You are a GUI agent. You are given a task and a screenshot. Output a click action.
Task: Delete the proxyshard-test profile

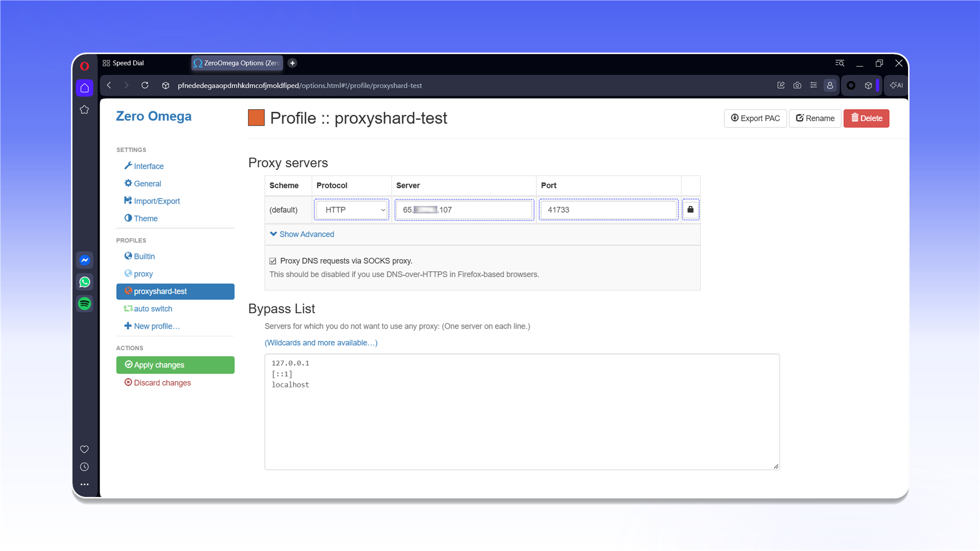click(x=866, y=118)
